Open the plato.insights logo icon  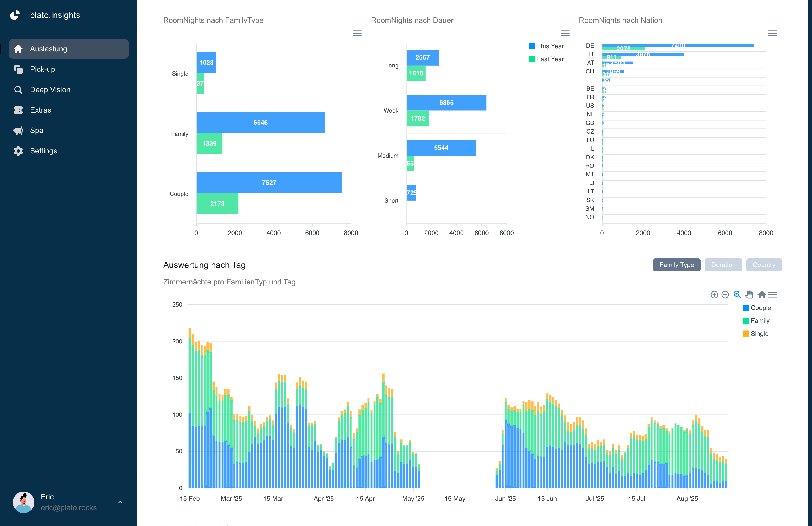[15, 15]
